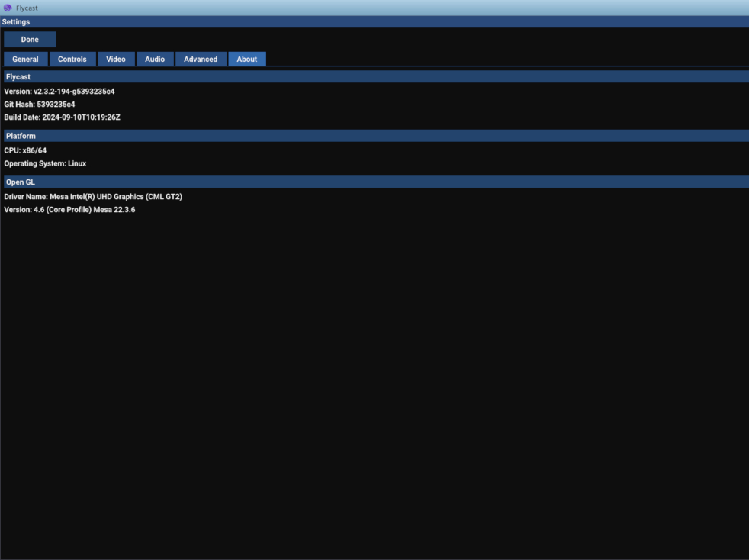Click the CPU x86/64 text line
This screenshot has width=749, height=560.
click(x=25, y=150)
